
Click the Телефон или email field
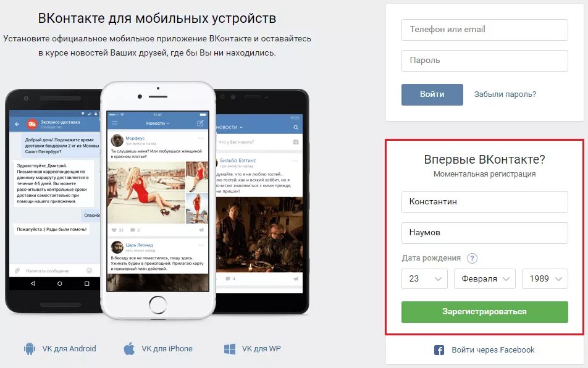click(x=484, y=30)
